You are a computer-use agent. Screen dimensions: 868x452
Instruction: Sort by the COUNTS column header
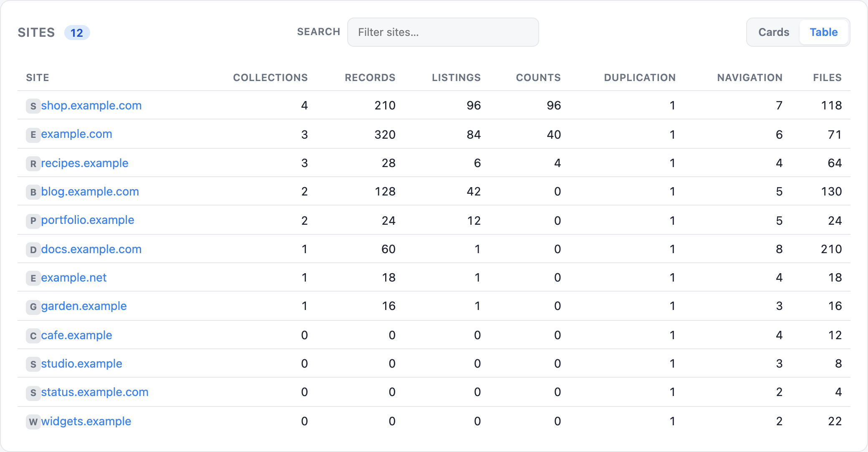pyautogui.click(x=538, y=78)
